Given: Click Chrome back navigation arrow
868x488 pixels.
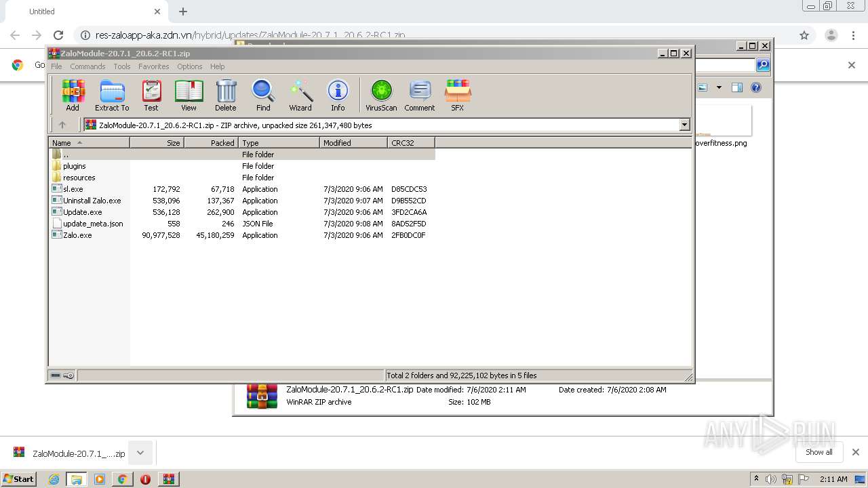Looking at the screenshot, I should [15, 35].
